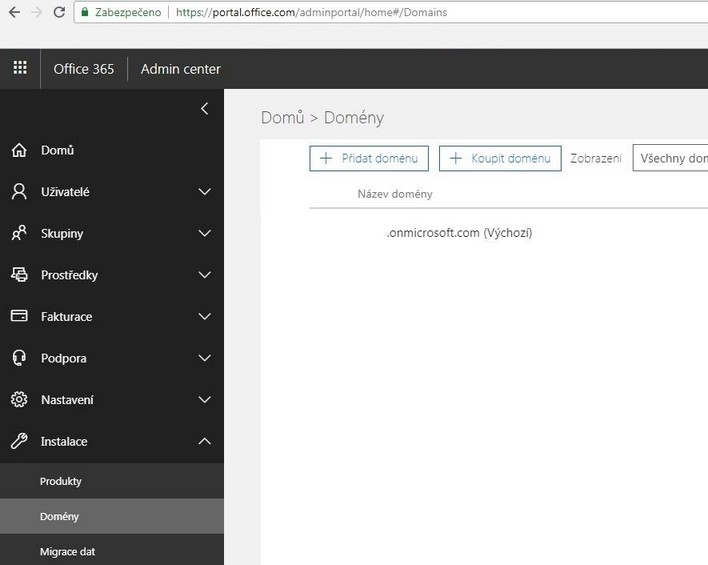The width and height of the screenshot is (708, 565).
Task: Reload the page with refresh icon
Action: [59, 12]
